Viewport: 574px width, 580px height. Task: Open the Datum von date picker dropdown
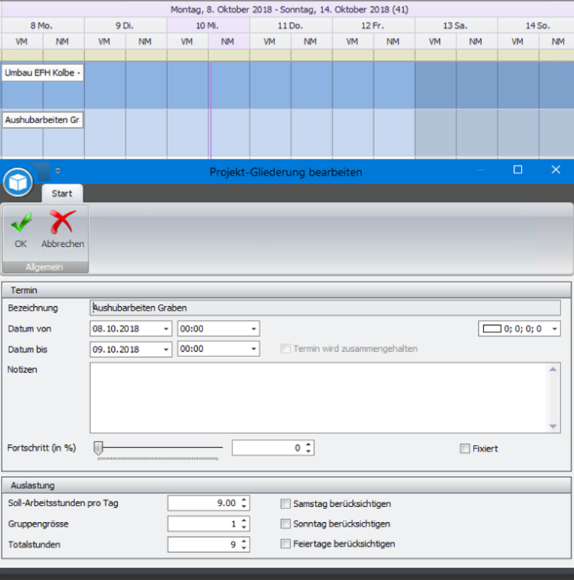coord(166,328)
